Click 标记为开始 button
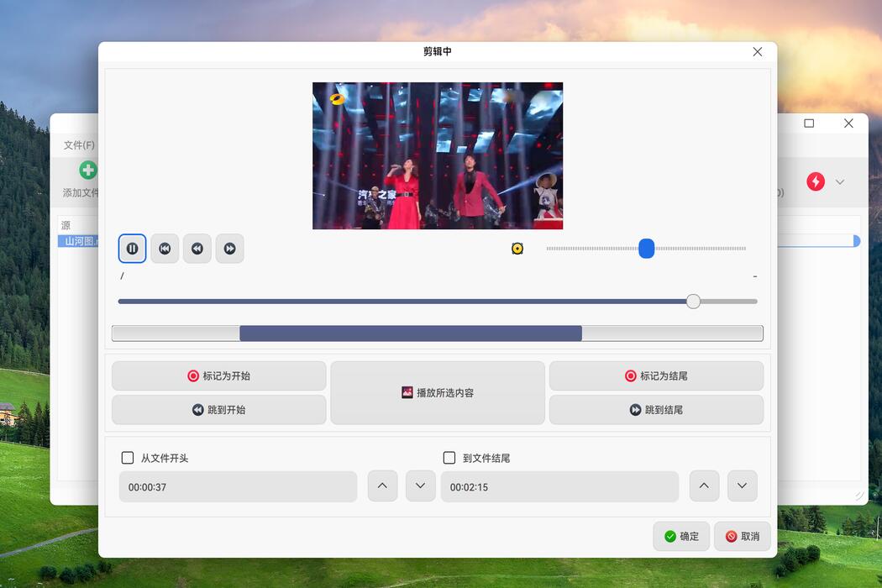Viewport: 882px width, 588px height. pyautogui.click(x=218, y=375)
